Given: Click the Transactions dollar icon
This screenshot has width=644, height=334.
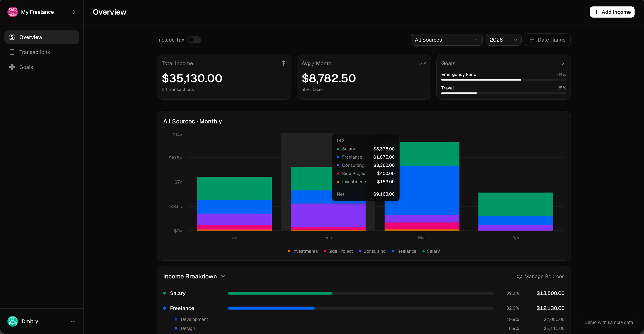Looking at the screenshot, I should [x=12, y=52].
